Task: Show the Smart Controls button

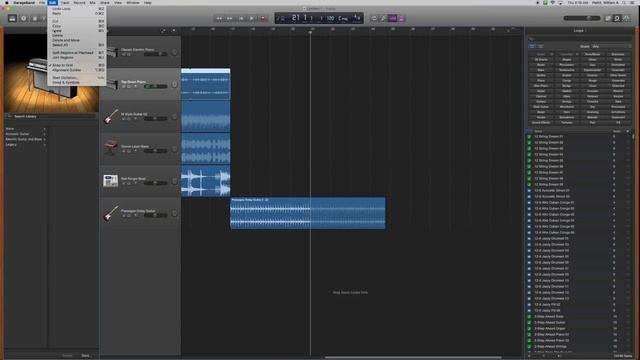Action: click(34, 18)
